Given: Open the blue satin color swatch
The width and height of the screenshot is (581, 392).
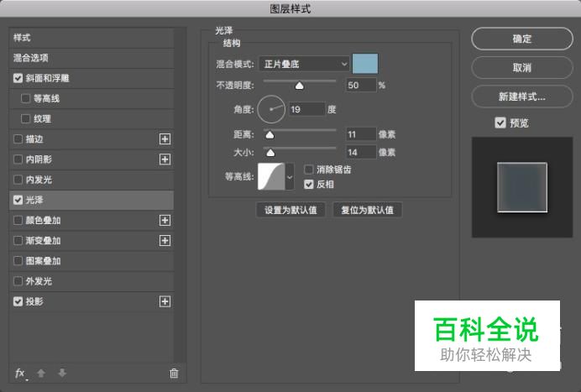Looking at the screenshot, I should click(365, 64).
